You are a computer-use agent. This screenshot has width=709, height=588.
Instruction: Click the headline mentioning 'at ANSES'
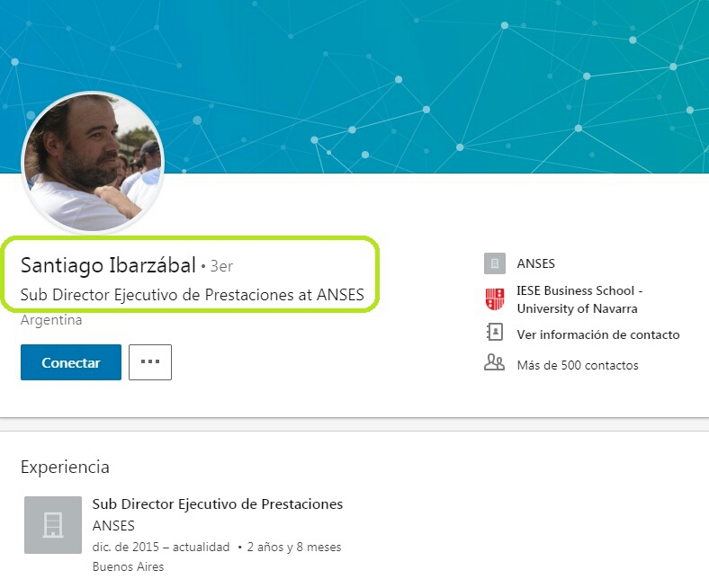pyautogui.click(x=192, y=295)
